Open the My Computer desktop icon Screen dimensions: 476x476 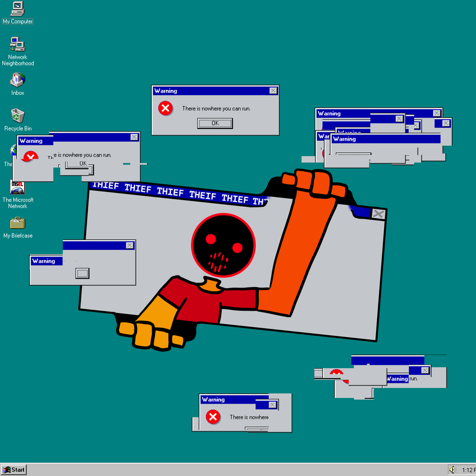click(17, 13)
